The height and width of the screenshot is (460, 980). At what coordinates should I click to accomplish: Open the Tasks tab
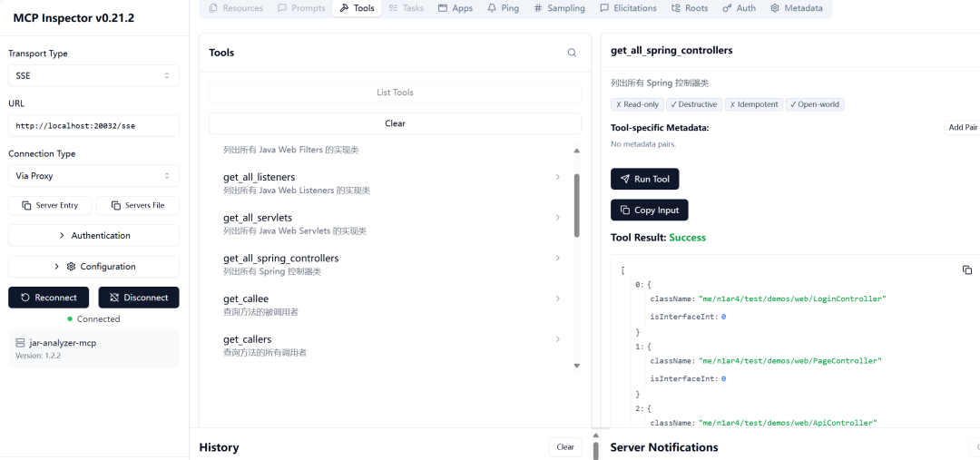[x=406, y=8]
